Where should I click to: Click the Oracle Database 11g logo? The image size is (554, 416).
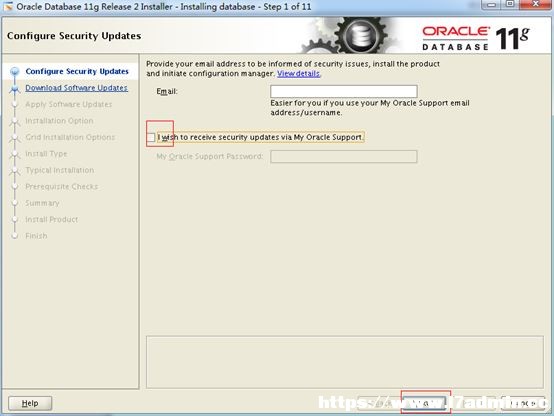476,37
